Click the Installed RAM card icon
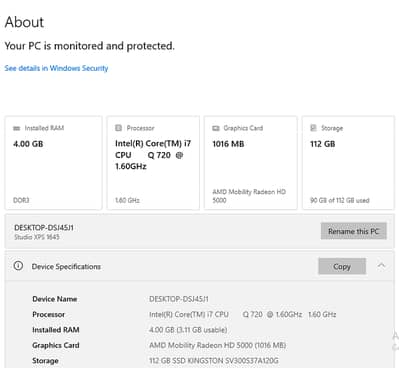This screenshot has height=368, width=399. (16, 128)
